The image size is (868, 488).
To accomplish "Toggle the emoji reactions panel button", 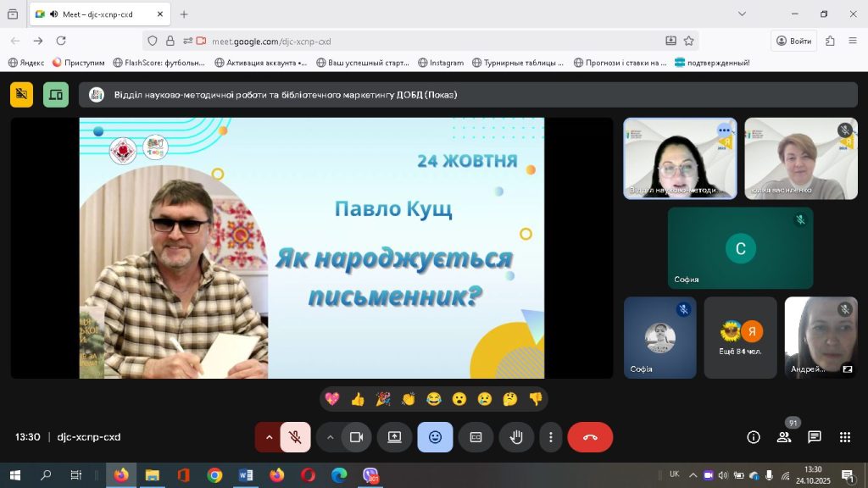I will pyautogui.click(x=435, y=437).
